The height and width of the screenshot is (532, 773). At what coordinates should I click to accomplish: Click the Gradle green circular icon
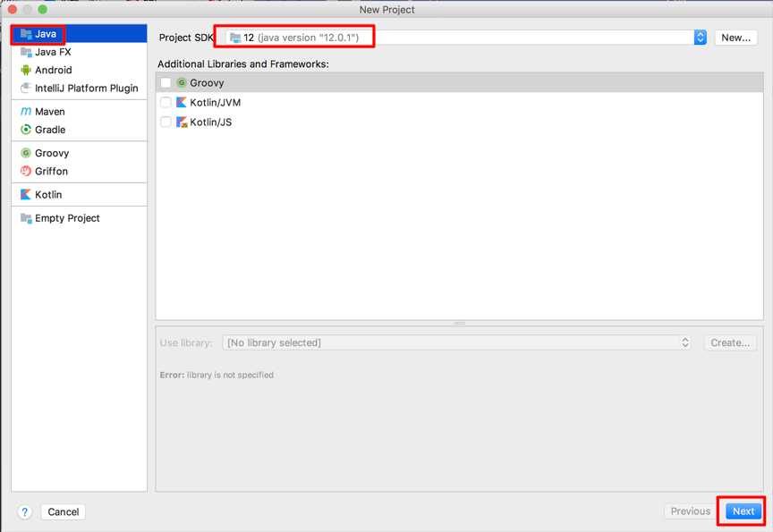[26, 130]
